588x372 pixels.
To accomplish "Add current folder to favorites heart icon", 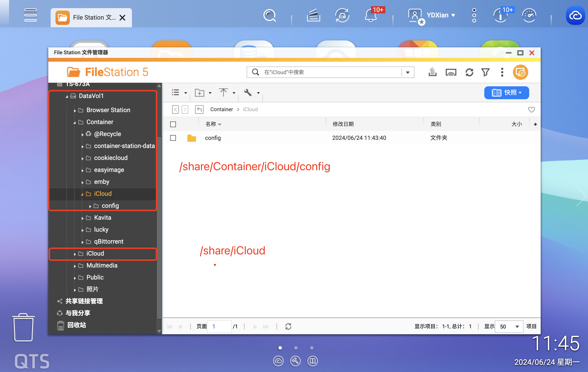I will 531,109.
